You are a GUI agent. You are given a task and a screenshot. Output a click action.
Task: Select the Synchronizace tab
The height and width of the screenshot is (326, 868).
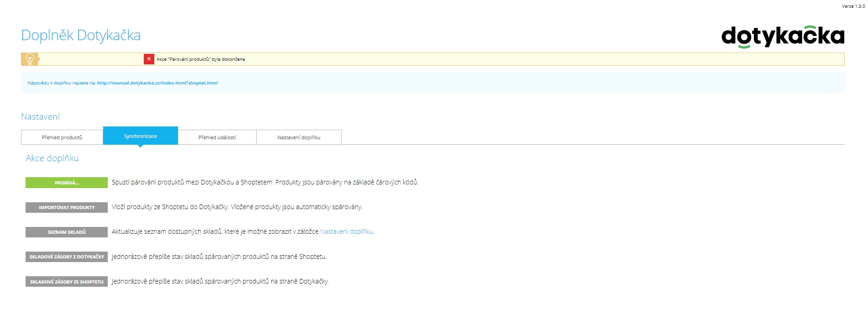(x=140, y=136)
